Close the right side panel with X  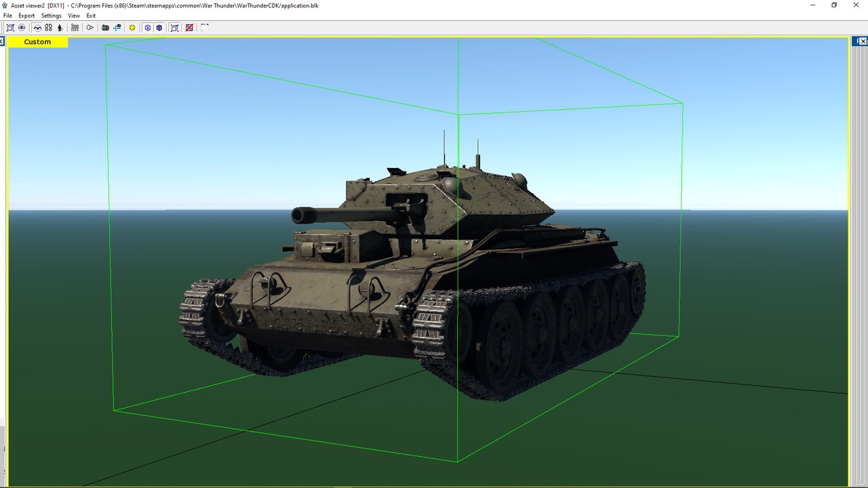pos(864,42)
